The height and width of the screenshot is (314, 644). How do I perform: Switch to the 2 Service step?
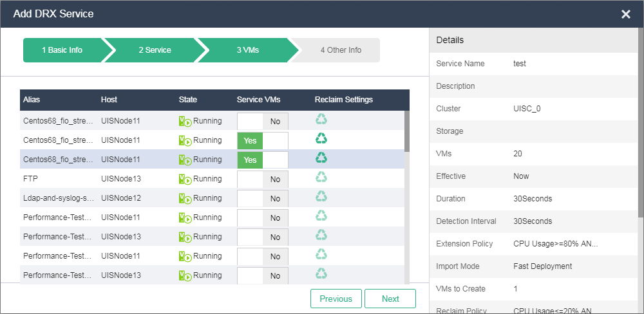tap(155, 50)
